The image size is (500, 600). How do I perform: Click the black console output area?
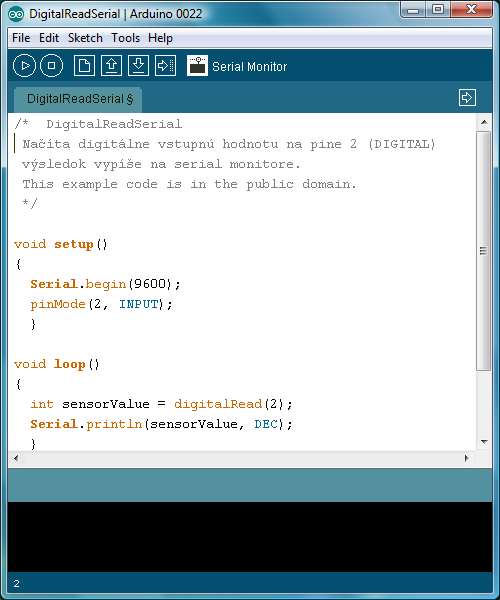point(250,537)
